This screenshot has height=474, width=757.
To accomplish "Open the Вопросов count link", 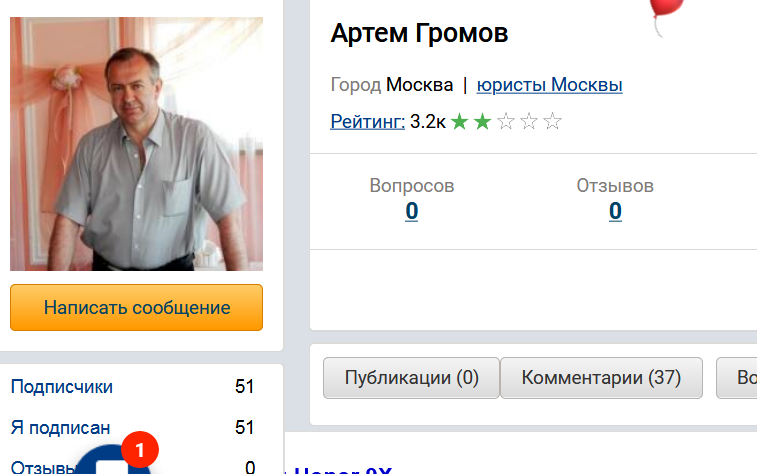I will tap(411, 211).
